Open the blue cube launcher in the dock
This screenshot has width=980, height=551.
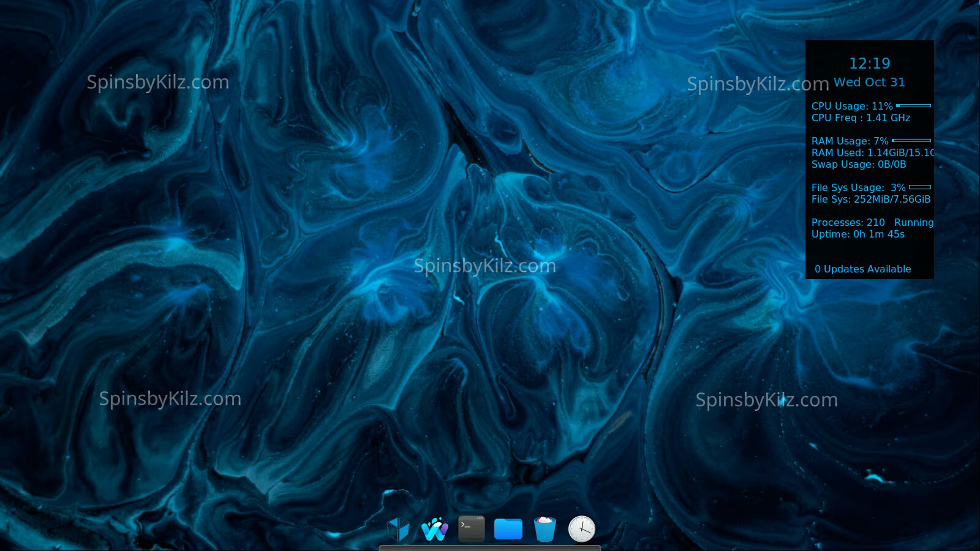(398, 530)
